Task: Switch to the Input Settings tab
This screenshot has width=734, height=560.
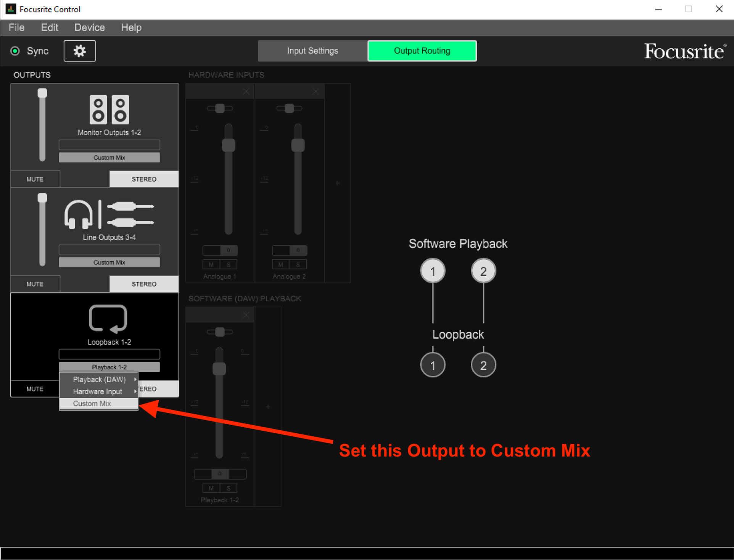Action: pos(312,50)
